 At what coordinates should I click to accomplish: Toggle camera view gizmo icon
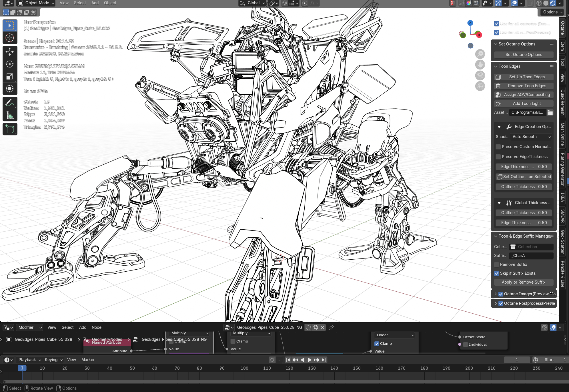click(480, 75)
